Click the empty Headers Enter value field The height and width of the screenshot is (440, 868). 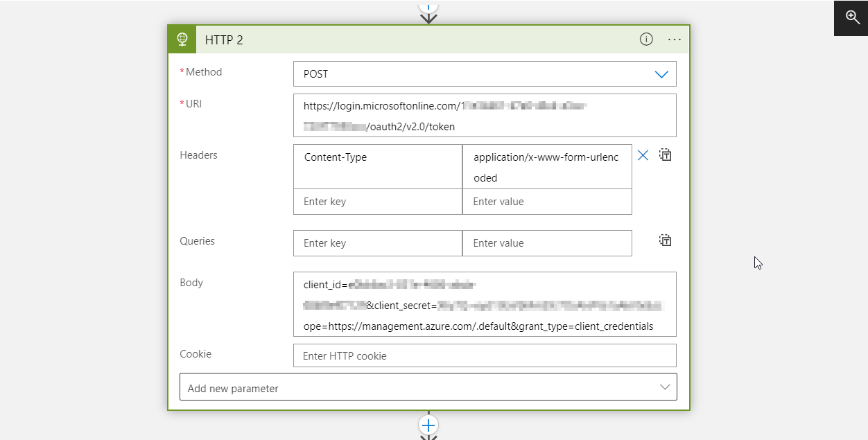click(547, 202)
